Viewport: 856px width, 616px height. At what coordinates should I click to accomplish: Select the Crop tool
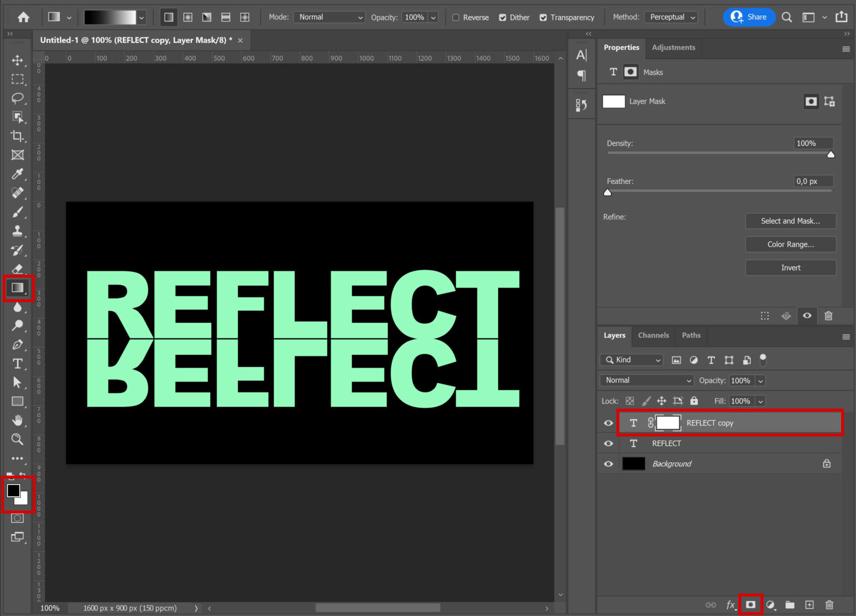18,136
